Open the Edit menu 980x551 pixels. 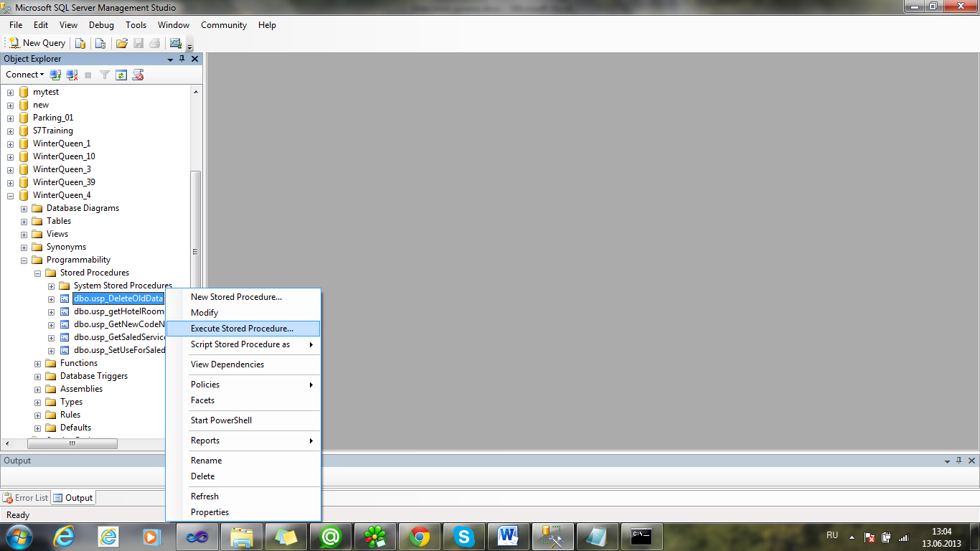pos(41,25)
